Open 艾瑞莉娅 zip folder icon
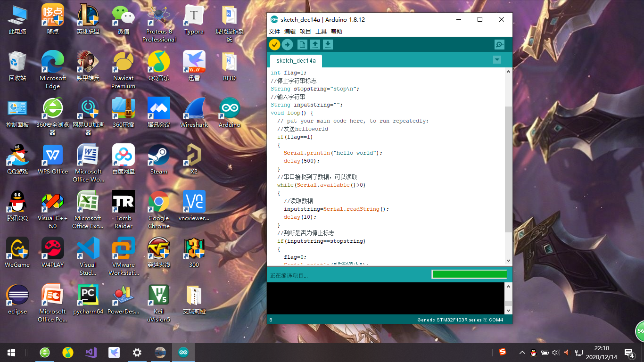Screen dimensions: 644x362 point(194,300)
